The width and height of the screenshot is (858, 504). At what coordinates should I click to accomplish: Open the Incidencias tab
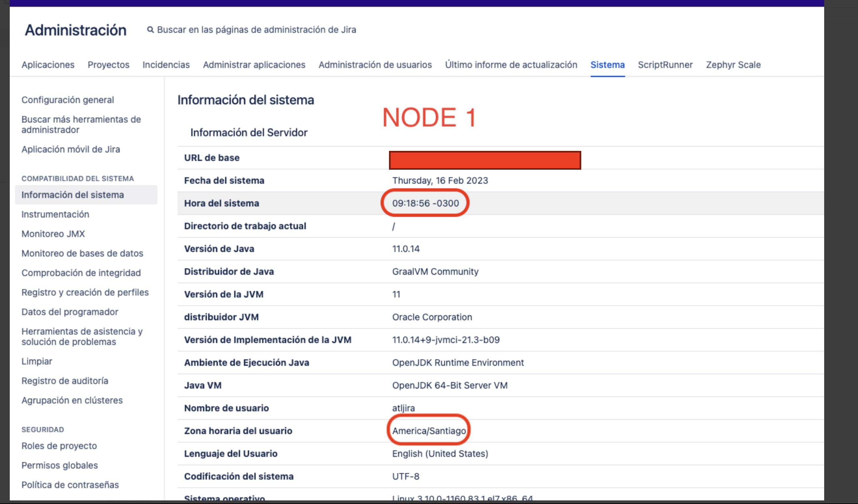[166, 65]
